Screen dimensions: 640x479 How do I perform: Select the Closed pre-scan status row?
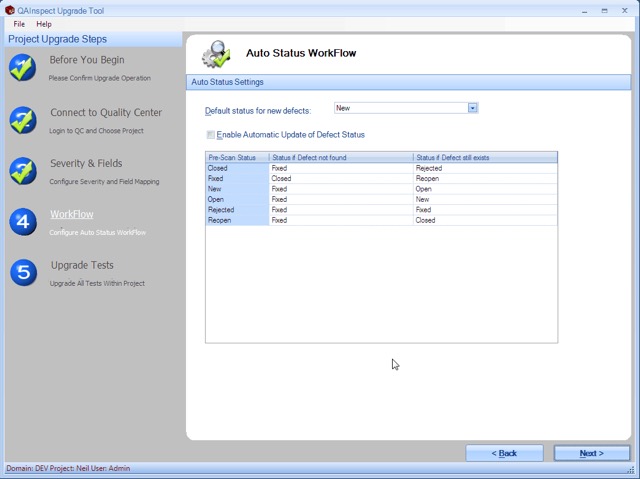[x=237, y=168]
